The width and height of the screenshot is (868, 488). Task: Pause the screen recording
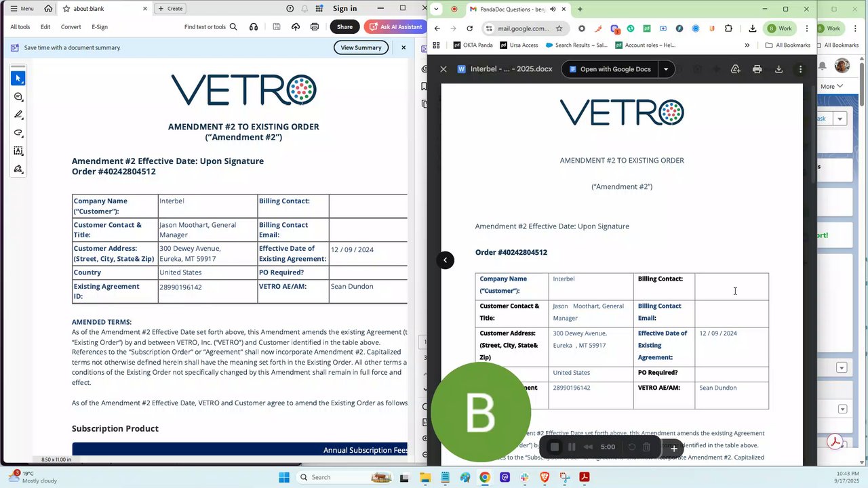(x=572, y=447)
